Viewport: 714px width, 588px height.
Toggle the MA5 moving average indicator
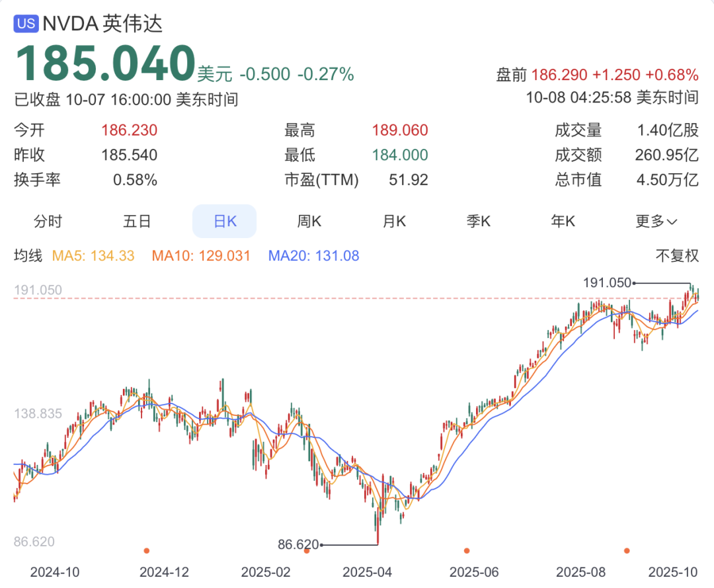93,255
